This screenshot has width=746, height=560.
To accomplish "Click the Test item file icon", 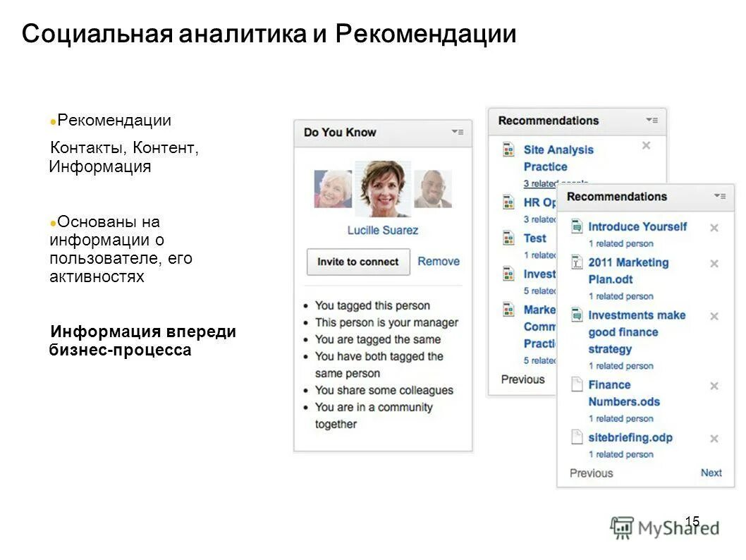I will point(508,238).
